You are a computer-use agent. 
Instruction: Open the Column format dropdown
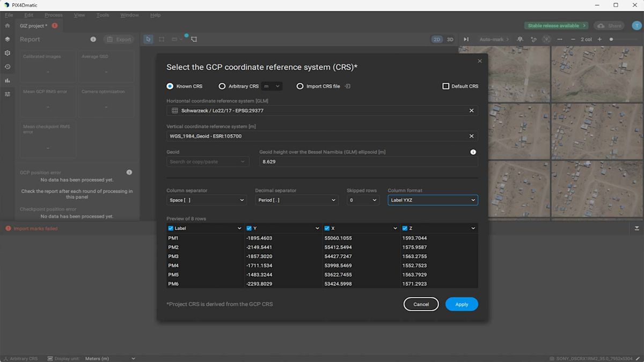(433, 200)
